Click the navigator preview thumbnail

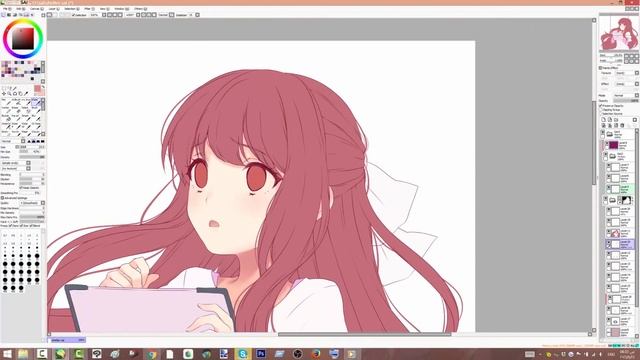[x=619, y=33]
